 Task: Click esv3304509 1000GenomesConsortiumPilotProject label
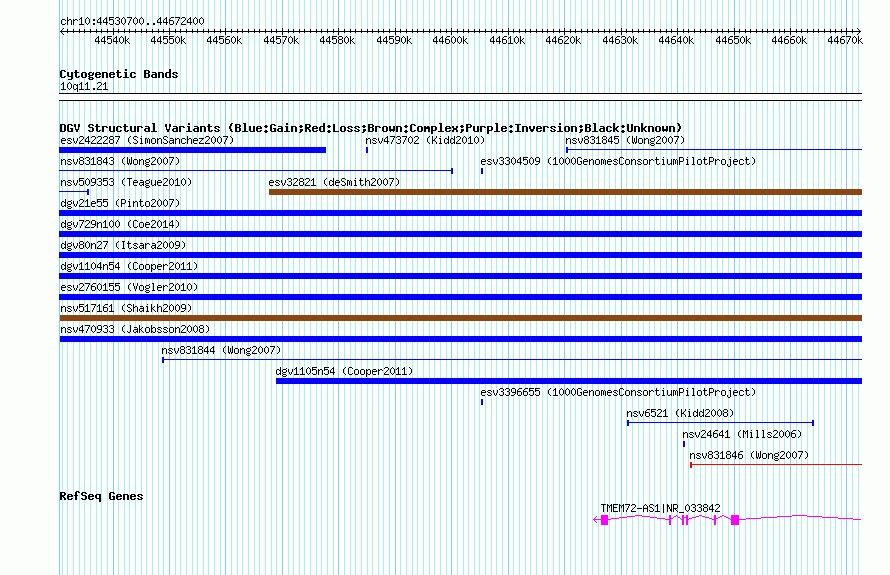click(618, 161)
